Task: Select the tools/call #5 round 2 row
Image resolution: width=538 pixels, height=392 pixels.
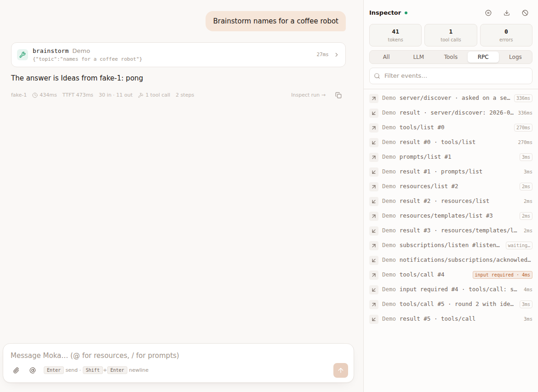Action: click(x=451, y=305)
